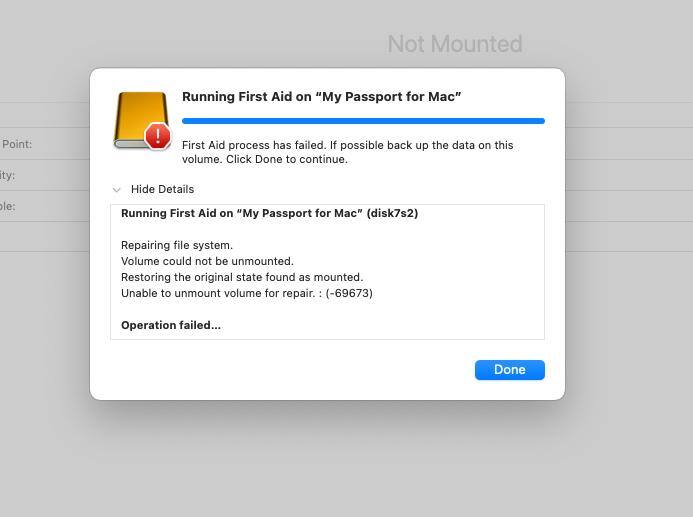693x517 pixels.
Task: Select the Operation failed log line
Action: [171, 325]
